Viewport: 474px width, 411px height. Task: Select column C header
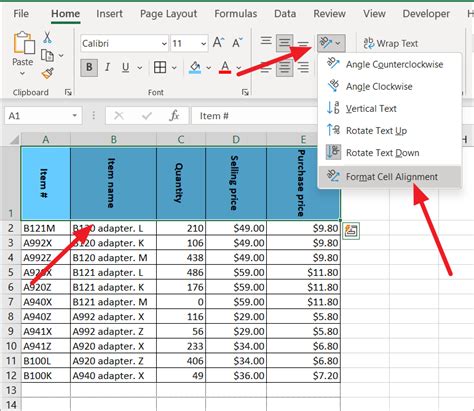pyautogui.click(x=181, y=139)
